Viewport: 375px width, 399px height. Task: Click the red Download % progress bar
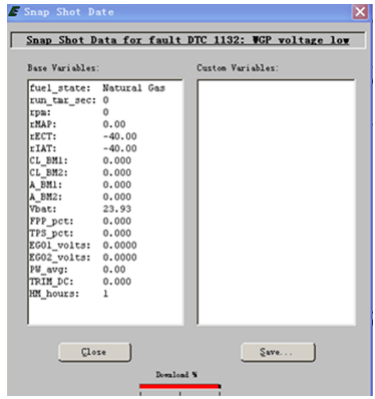pyautogui.click(x=180, y=386)
